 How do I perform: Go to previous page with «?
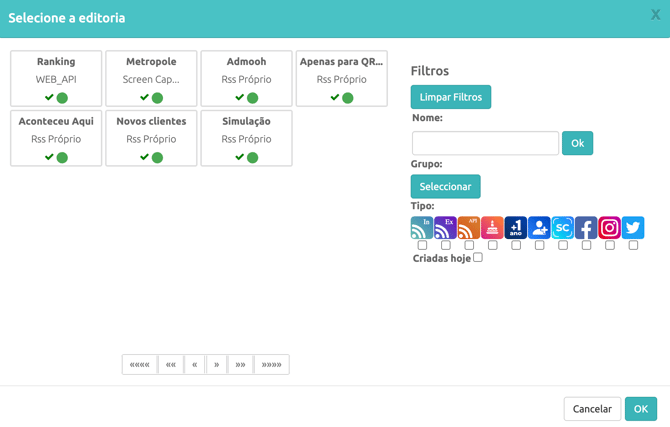[x=195, y=365]
